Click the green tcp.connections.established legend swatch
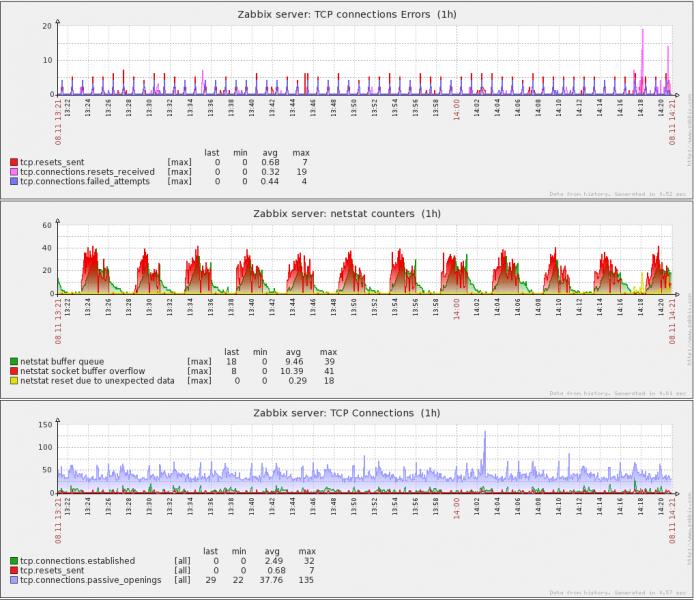 [x=14, y=560]
